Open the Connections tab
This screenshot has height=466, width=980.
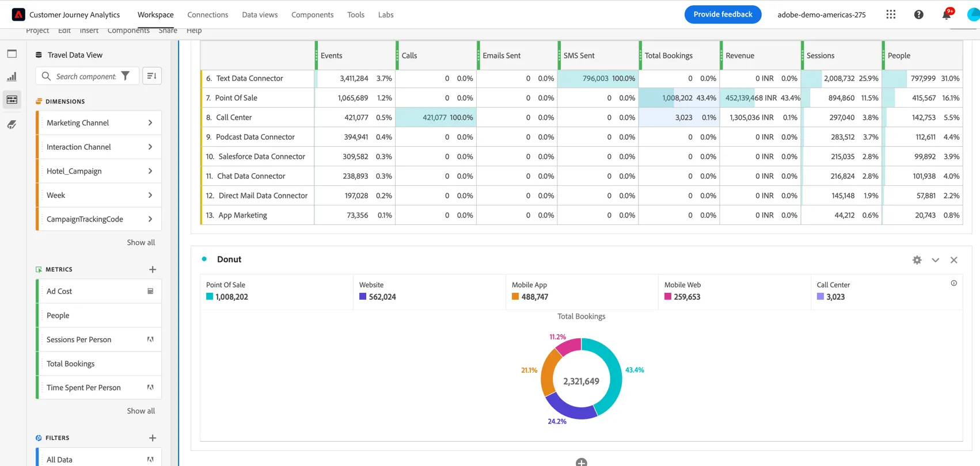208,14
